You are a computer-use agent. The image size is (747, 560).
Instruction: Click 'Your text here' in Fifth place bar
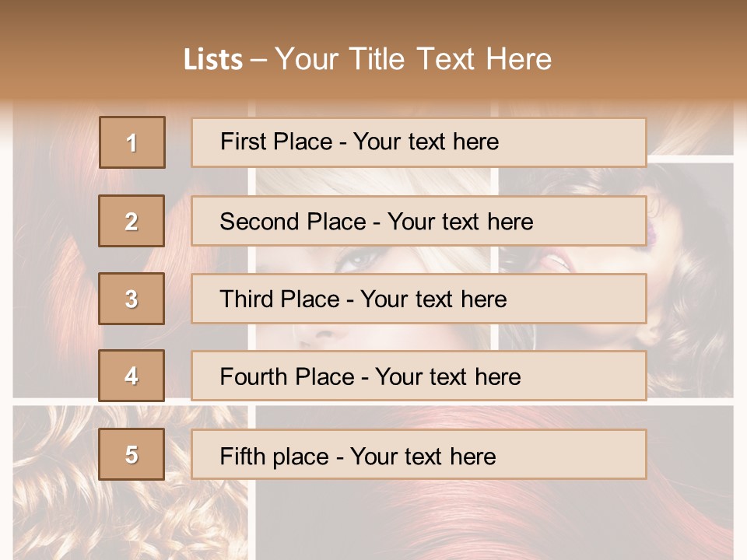(423, 457)
